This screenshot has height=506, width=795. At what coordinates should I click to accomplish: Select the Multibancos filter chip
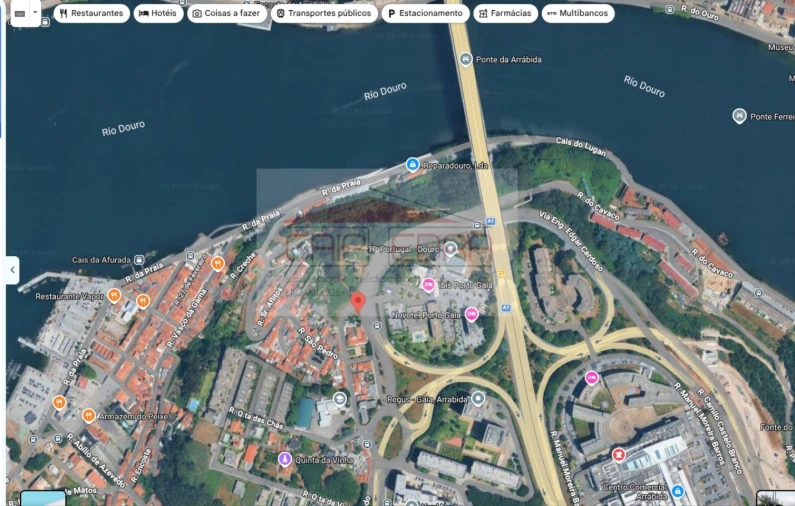click(x=578, y=13)
